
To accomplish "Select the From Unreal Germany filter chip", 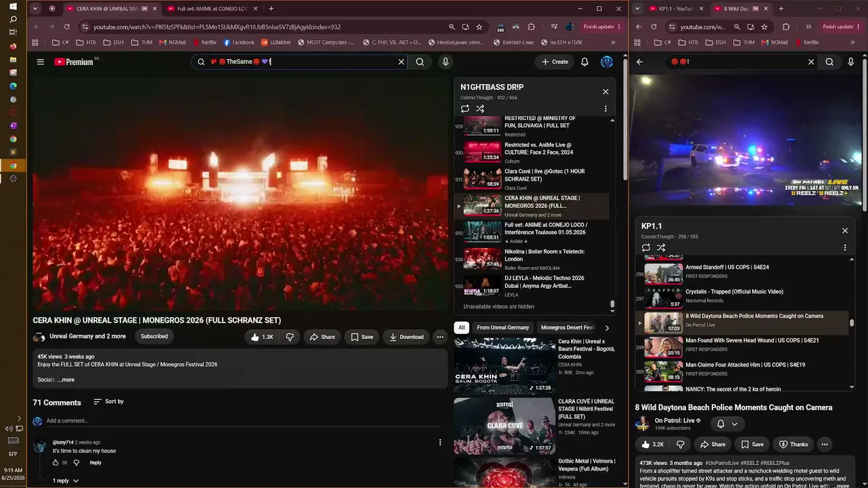I will coord(502,328).
